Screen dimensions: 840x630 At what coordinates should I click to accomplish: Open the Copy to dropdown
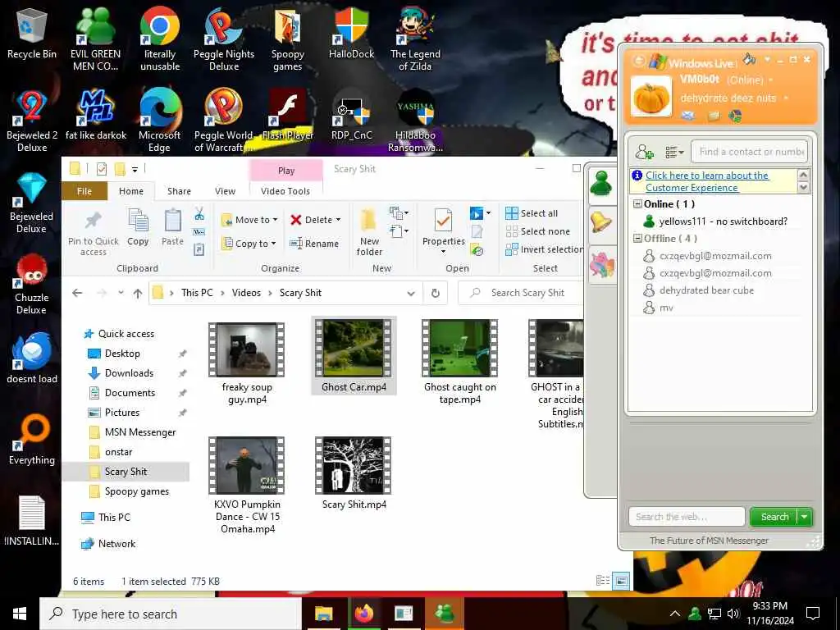tap(249, 243)
